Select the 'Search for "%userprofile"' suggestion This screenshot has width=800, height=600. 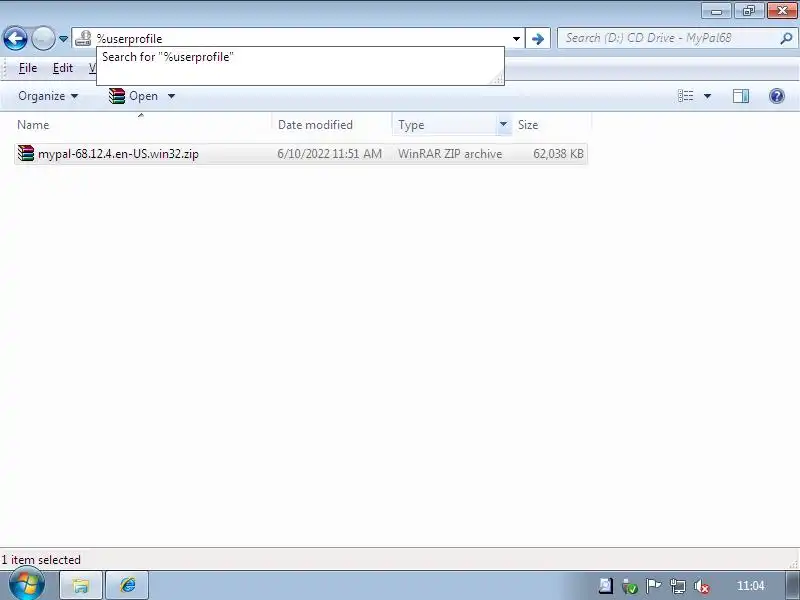pyautogui.click(x=300, y=57)
